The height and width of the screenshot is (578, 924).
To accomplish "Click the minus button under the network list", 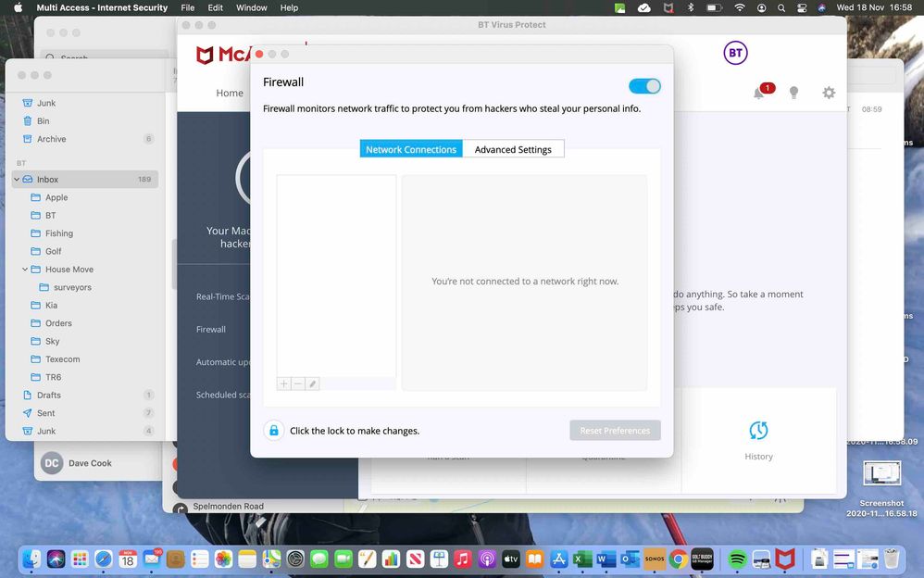I will click(x=298, y=383).
